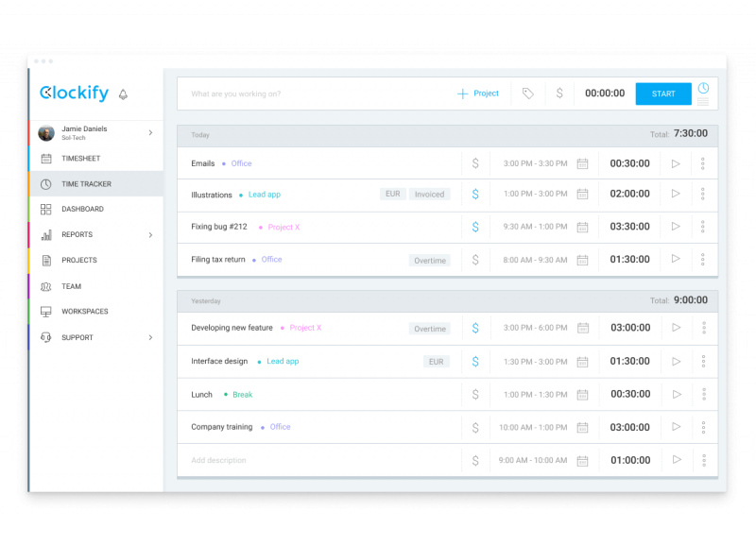Screen dimensions: 756x545
Task: Resume timer for Fixing bug #212
Action: click(676, 227)
